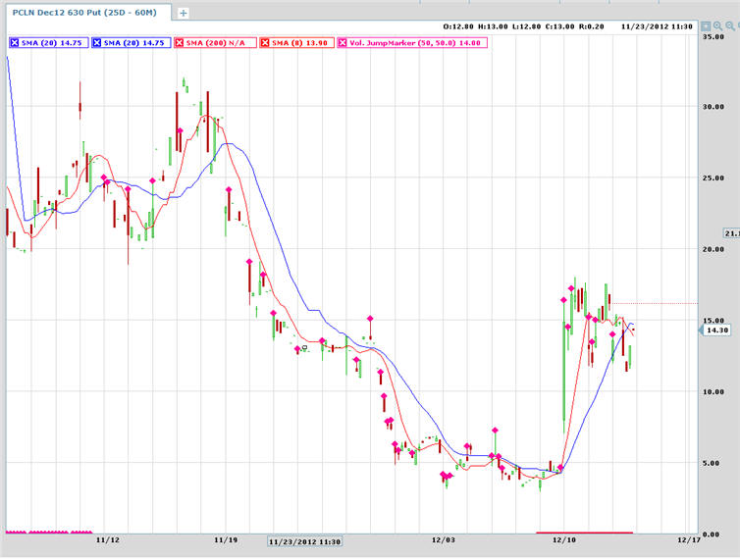Image resolution: width=740 pixels, height=560 pixels.
Task: Remove the SMA (200) indicator via its X box
Action: pos(180,42)
